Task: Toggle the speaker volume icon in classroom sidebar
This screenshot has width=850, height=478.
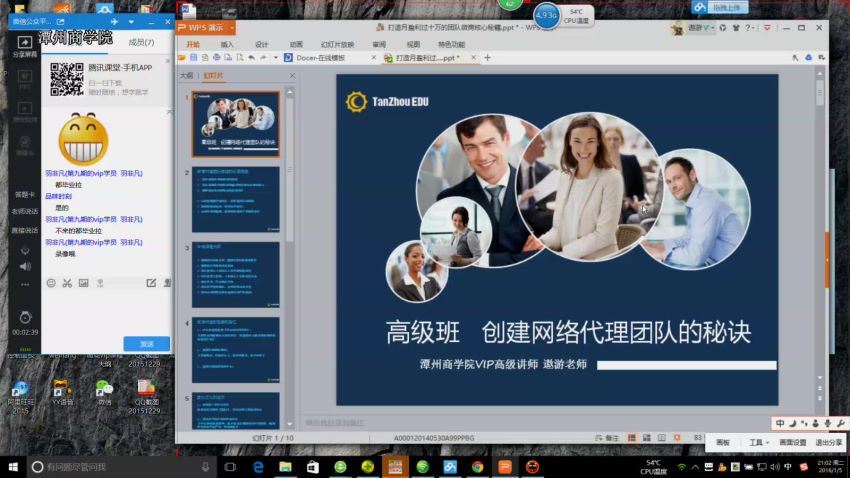Action: point(25,267)
